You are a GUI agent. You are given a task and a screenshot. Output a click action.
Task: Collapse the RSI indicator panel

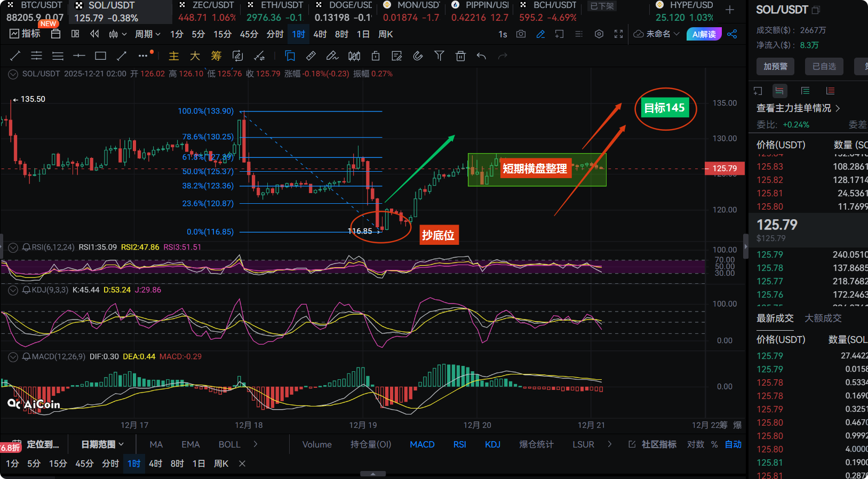pos(13,248)
